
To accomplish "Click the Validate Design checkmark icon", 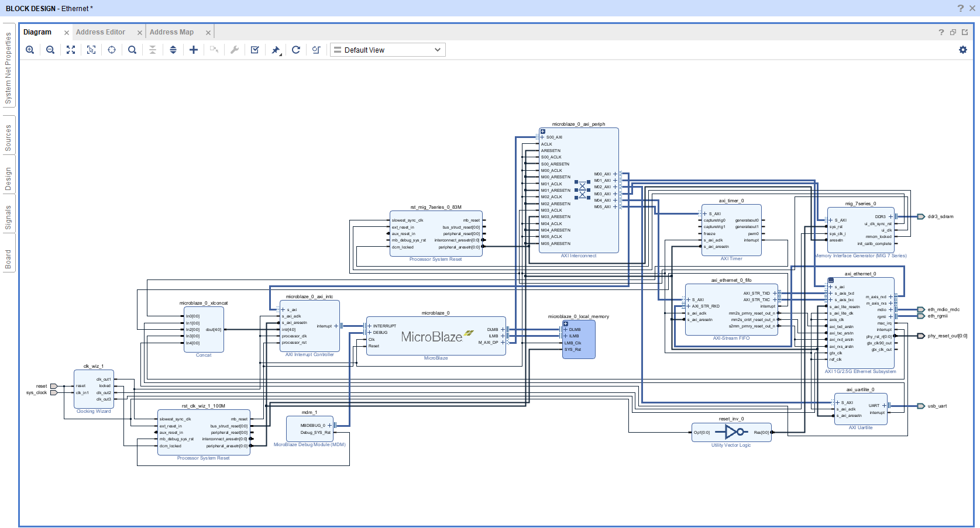I will pyautogui.click(x=255, y=50).
